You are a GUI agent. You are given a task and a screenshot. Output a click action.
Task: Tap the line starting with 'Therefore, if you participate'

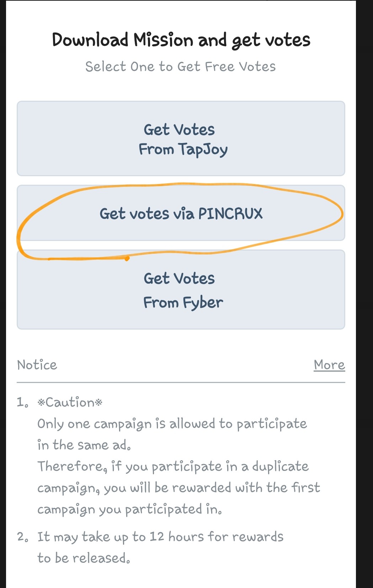(x=173, y=467)
